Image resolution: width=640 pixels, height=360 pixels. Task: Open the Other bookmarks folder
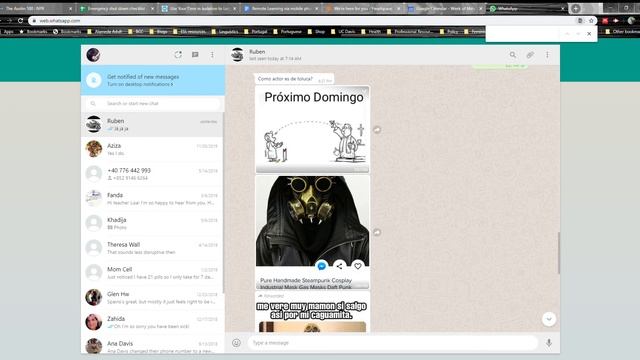point(622,31)
